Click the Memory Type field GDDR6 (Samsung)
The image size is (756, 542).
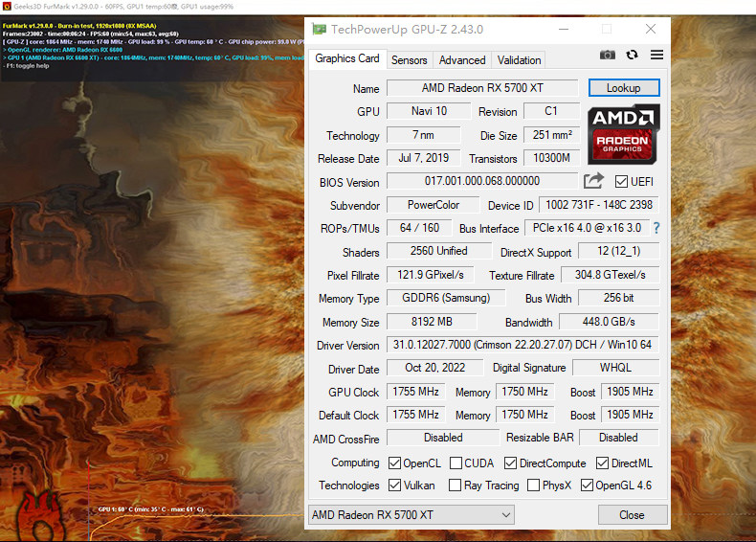click(446, 298)
